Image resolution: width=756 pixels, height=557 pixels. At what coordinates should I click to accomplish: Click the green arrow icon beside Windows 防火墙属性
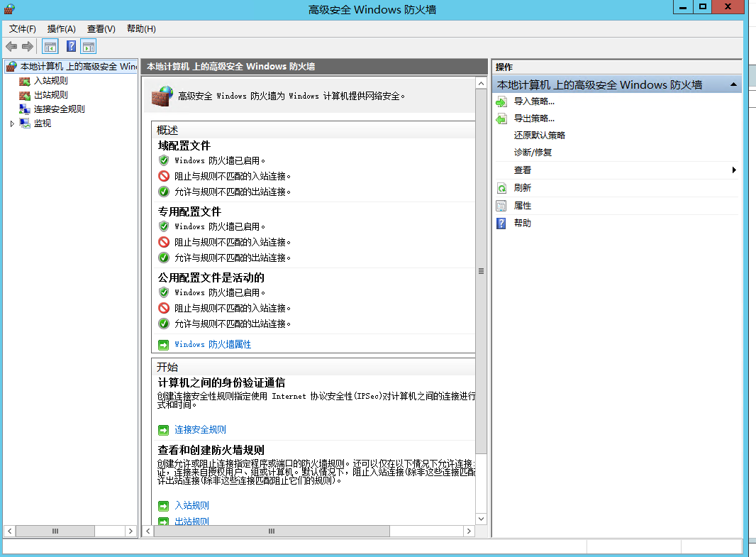click(x=163, y=345)
